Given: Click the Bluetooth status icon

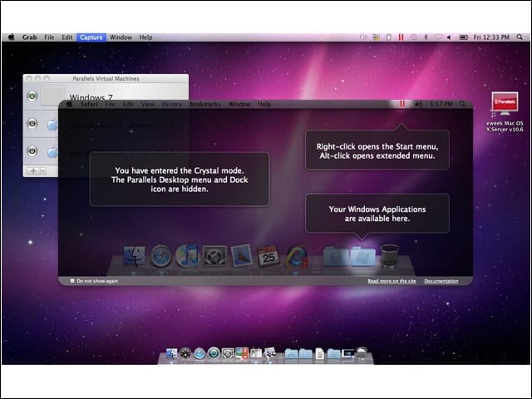Looking at the screenshot, I should (x=426, y=37).
